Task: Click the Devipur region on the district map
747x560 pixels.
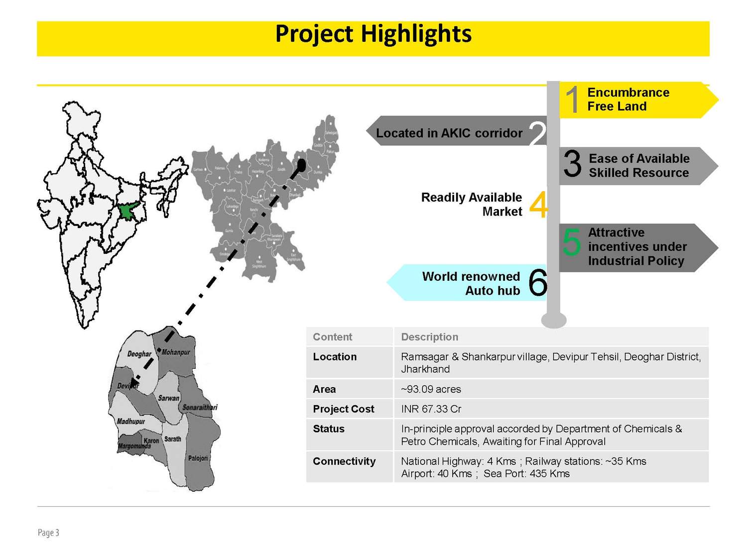Action: tap(128, 386)
